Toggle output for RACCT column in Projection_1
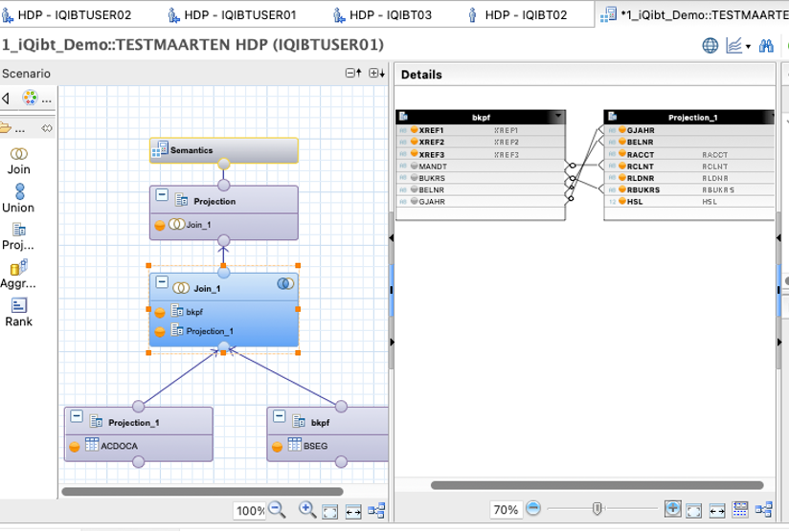This screenshot has width=789, height=532. [x=622, y=154]
